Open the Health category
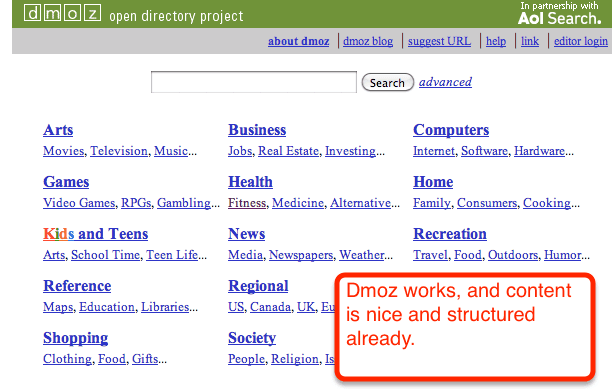Viewport: 614px width, 389px height. pos(251,182)
